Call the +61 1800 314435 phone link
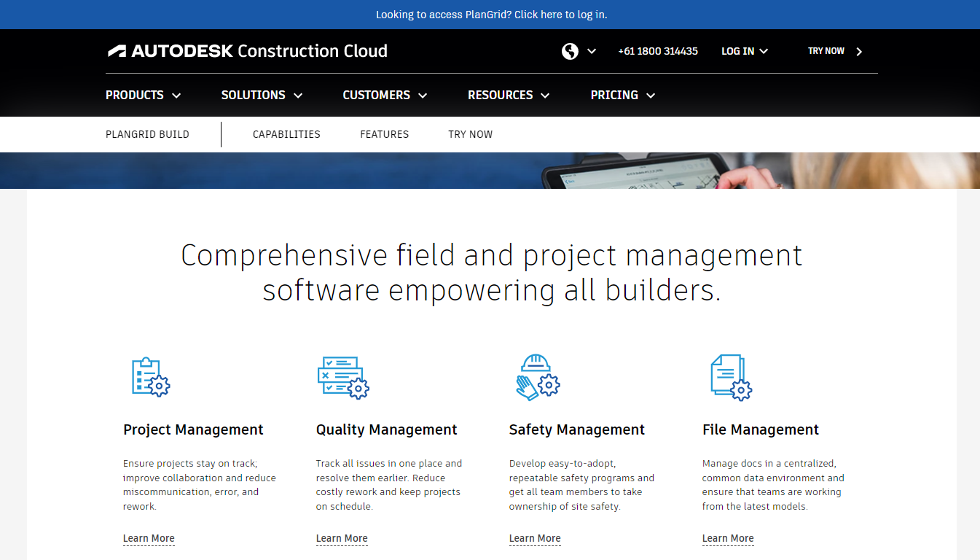This screenshot has width=980, height=560. point(658,51)
